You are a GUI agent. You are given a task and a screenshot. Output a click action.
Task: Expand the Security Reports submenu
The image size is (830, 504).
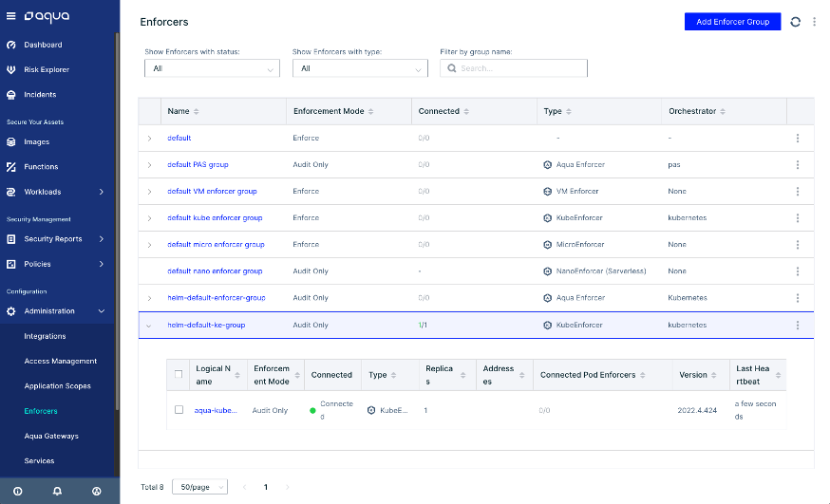click(101, 239)
